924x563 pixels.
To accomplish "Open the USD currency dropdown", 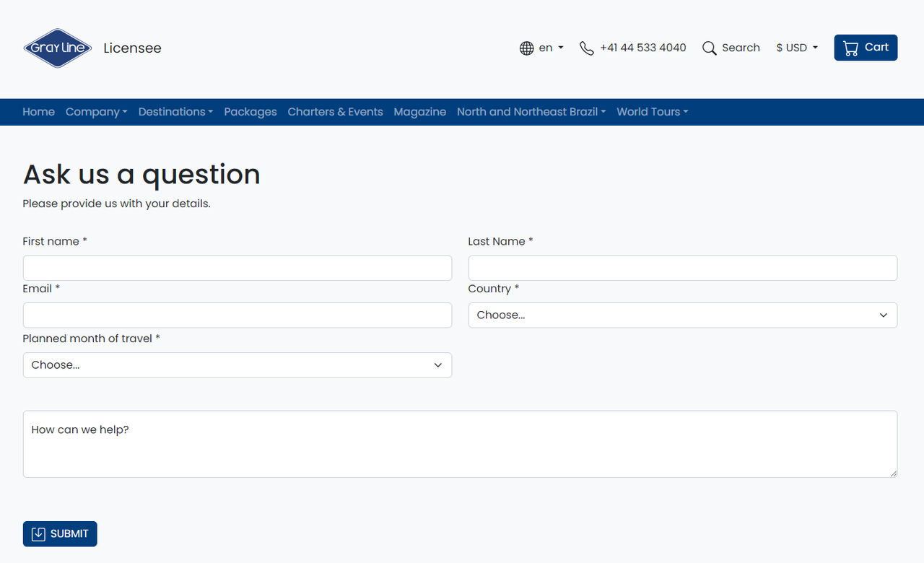I will (x=797, y=48).
